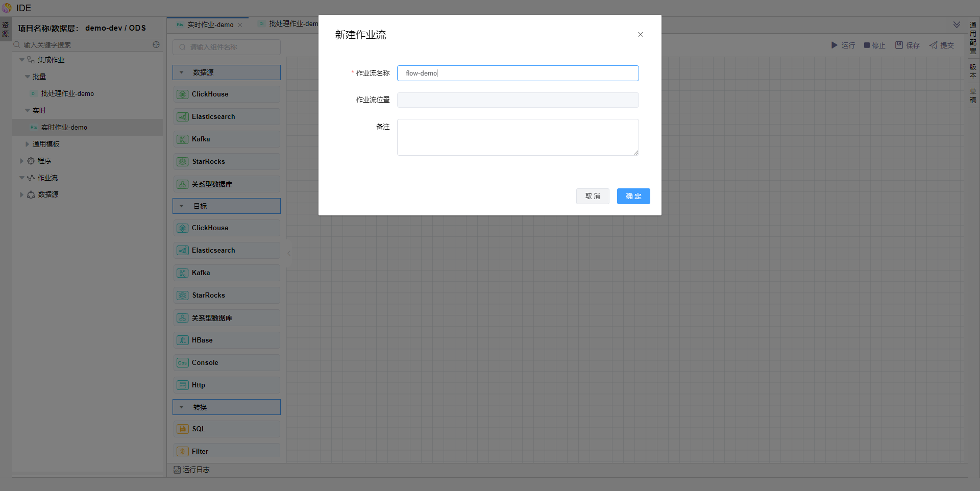Cancel the dialog with 取消 button

[x=593, y=197]
